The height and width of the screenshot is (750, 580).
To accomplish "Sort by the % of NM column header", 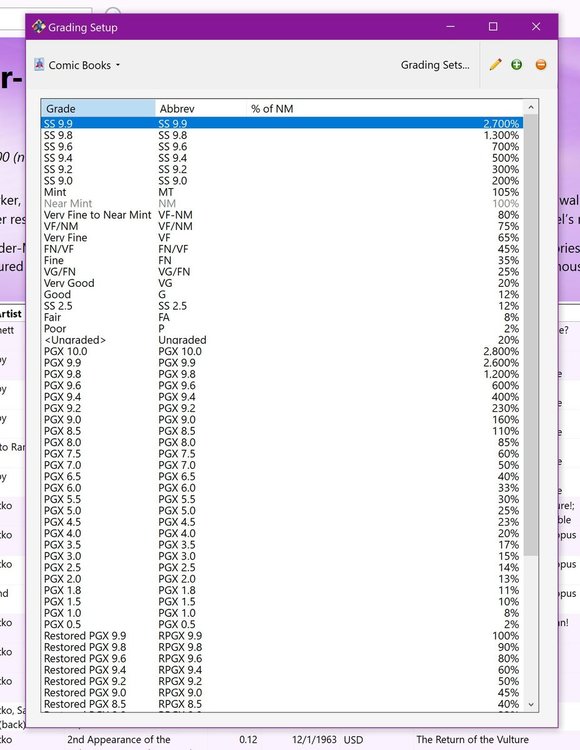I will pyautogui.click(x=385, y=109).
